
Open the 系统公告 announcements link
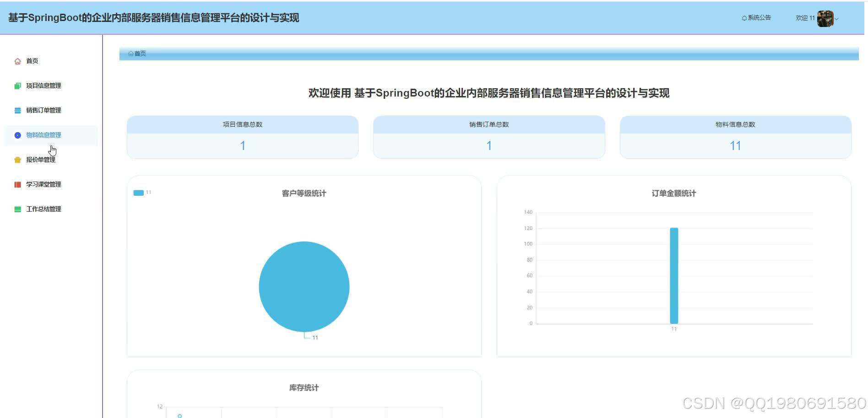759,17
